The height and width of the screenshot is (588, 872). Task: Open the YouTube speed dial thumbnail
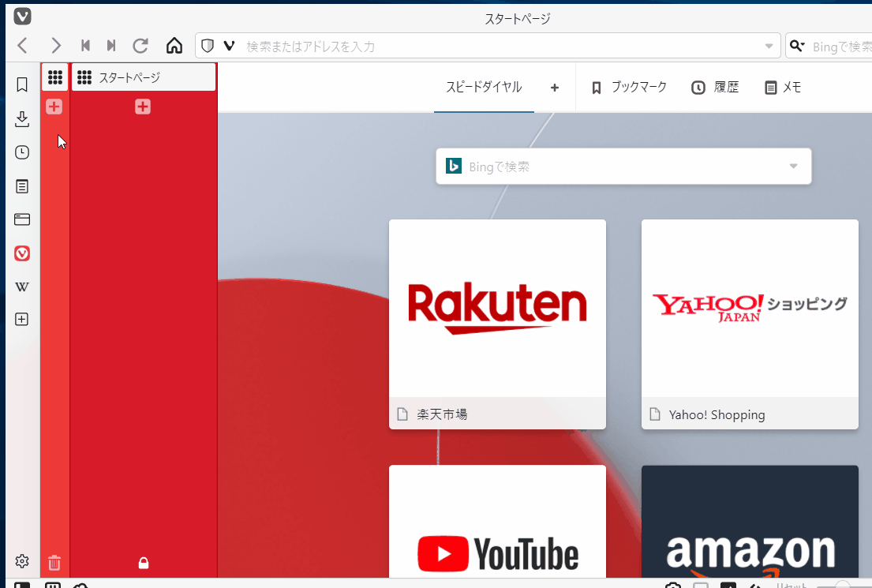(x=497, y=521)
